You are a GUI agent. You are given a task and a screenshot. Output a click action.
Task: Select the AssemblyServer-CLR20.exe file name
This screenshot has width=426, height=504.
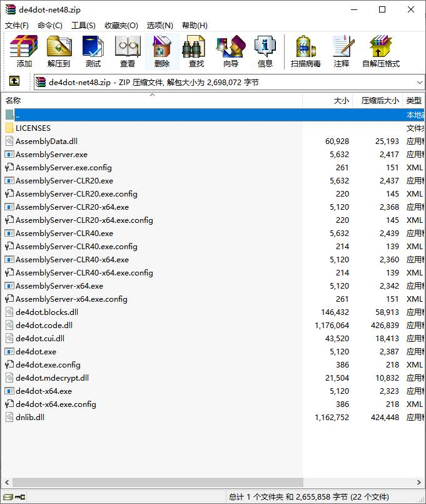tap(64, 181)
